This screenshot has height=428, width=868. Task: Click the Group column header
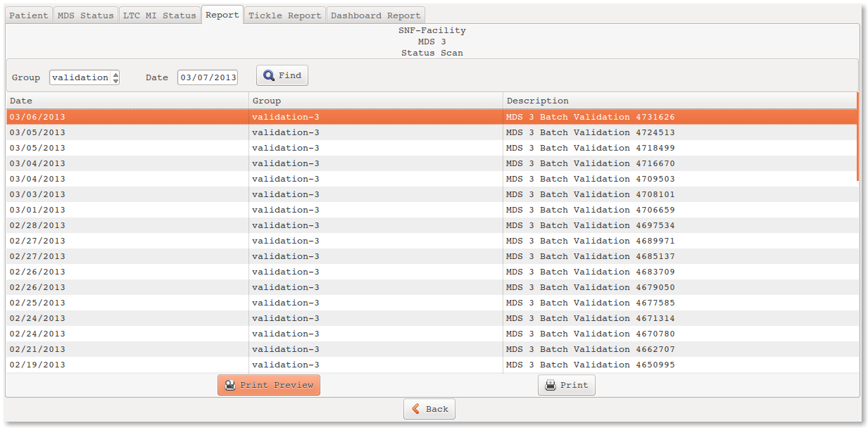[376, 101]
